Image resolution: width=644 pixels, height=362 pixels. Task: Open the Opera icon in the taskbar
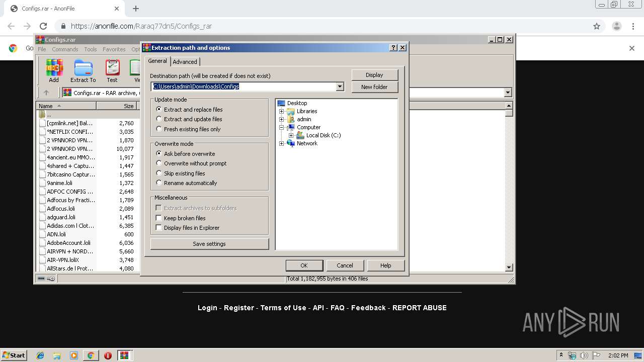(108, 355)
